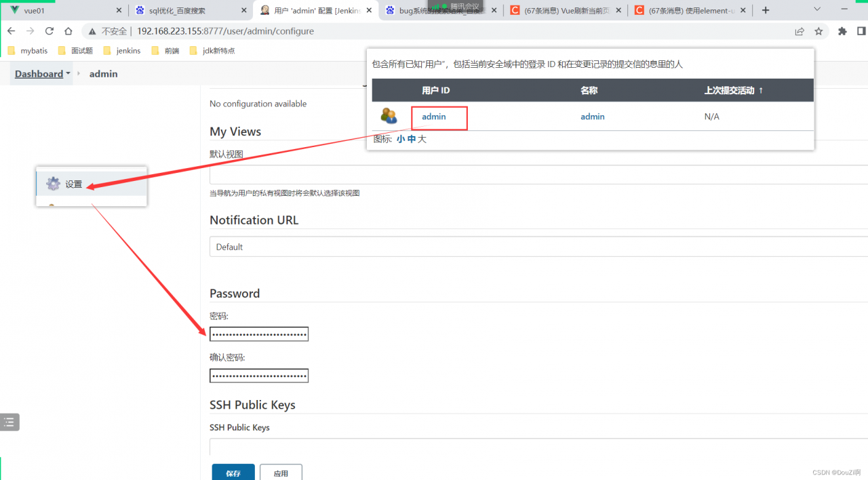Open the 前端 bookmark folder

click(x=165, y=51)
